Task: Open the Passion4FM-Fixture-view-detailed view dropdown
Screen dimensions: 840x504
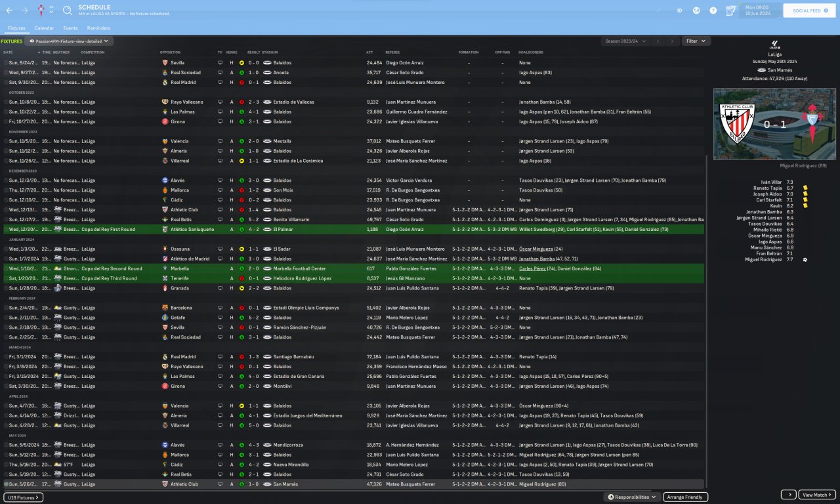Action: tap(69, 41)
